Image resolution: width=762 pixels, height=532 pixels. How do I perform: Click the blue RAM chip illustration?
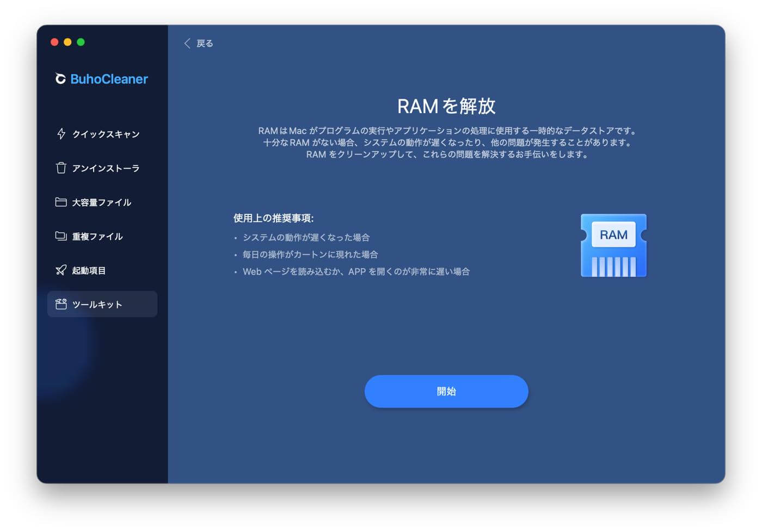[x=613, y=245]
